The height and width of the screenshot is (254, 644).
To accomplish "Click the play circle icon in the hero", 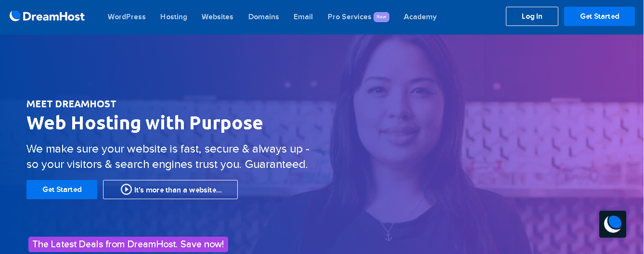I will coord(126,190).
